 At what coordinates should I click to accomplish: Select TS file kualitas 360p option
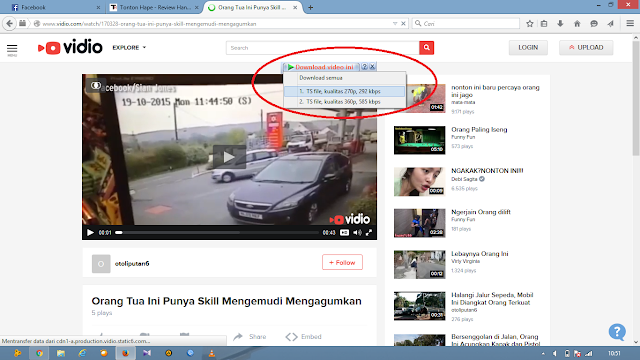pos(344,102)
